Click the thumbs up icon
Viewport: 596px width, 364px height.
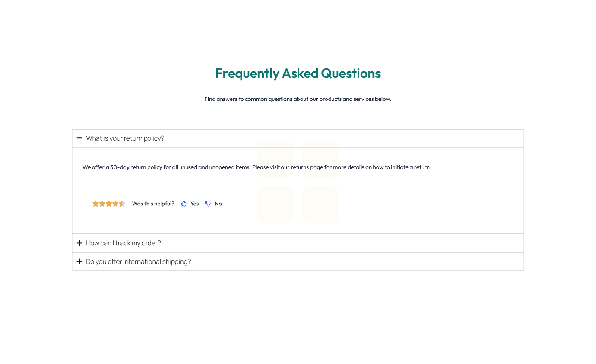(184, 204)
